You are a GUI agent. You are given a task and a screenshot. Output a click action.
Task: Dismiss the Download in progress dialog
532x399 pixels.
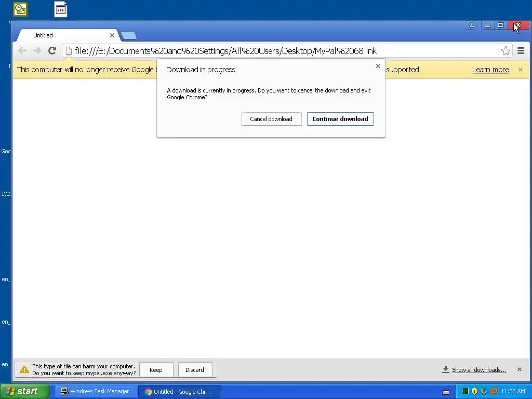click(x=378, y=66)
